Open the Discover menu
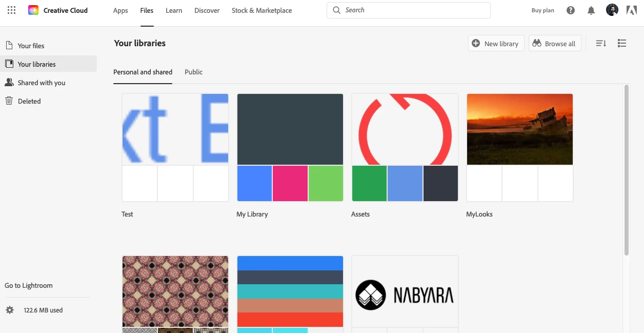644x333 pixels. point(207,10)
